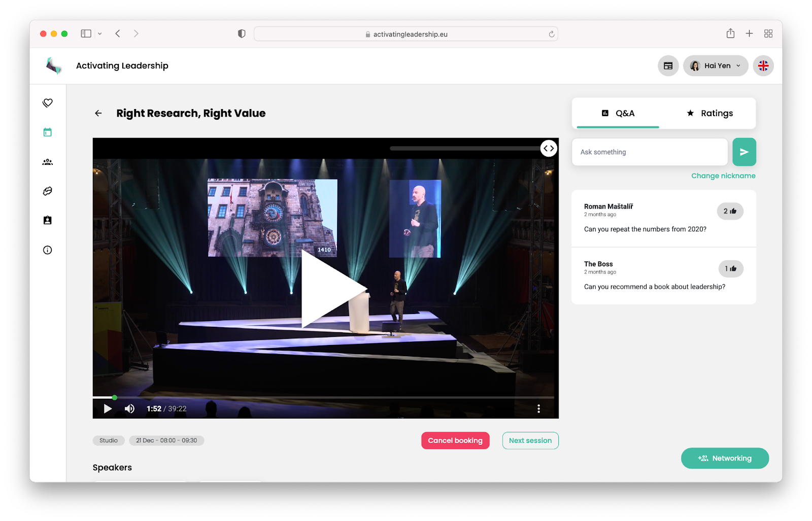The height and width of the screenshot is (521, 812).
Task: Select Roman Maštalíř's question text
Action: pos(645,229)
